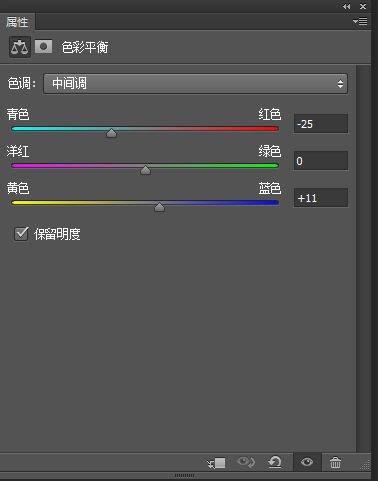378x481 pixels.
Task: Close the properties panel
Action: pyautogui.click(x=363, y=6)
